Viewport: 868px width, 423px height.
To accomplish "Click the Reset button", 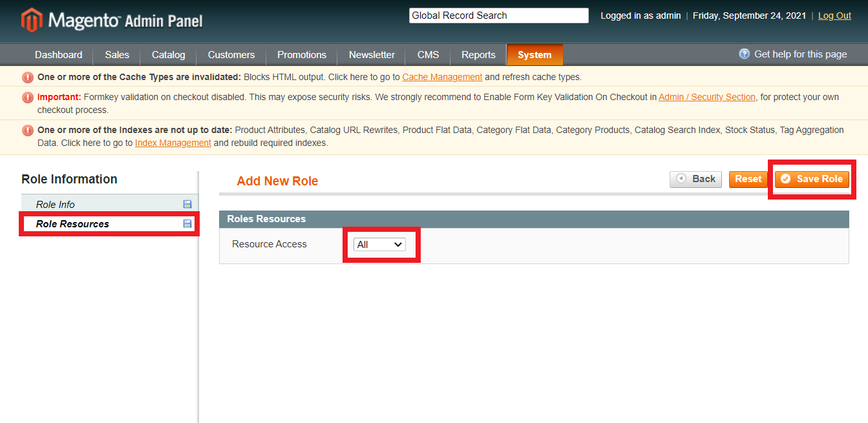I will click(x=748, y=179).
